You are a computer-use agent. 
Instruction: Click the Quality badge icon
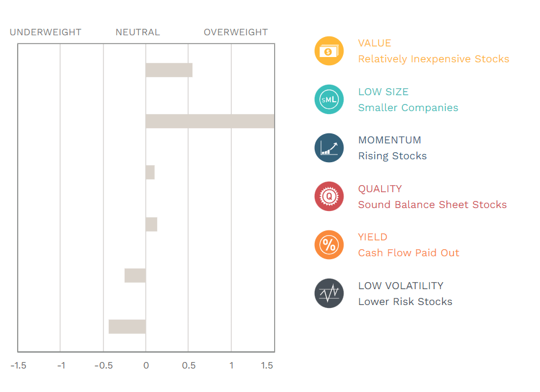click(329, 196)
